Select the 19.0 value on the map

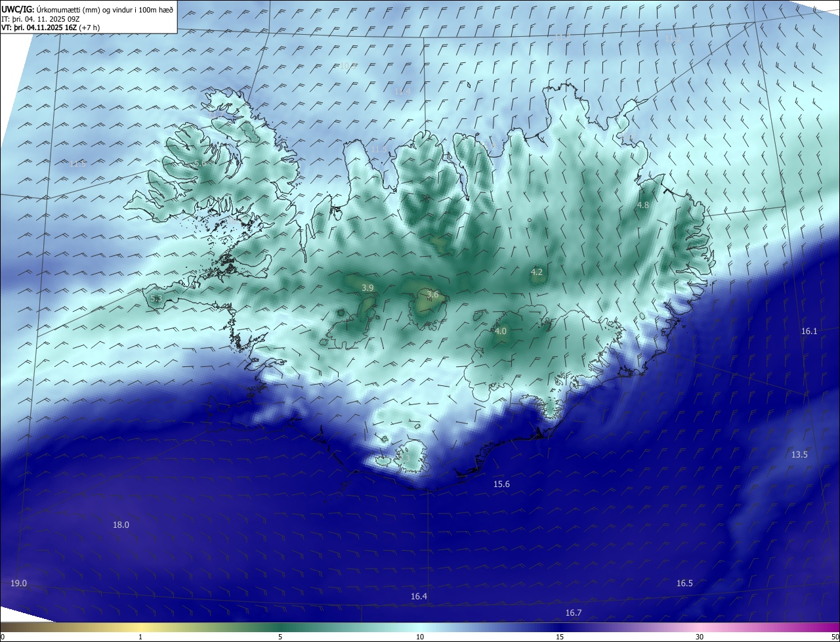[19, 584]
